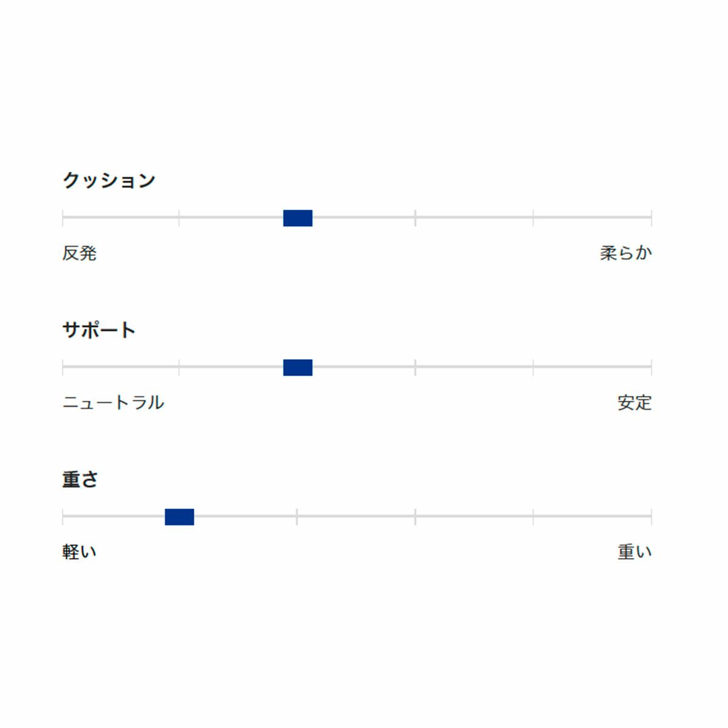Click the 柔らか label

(x=625, y=253)
